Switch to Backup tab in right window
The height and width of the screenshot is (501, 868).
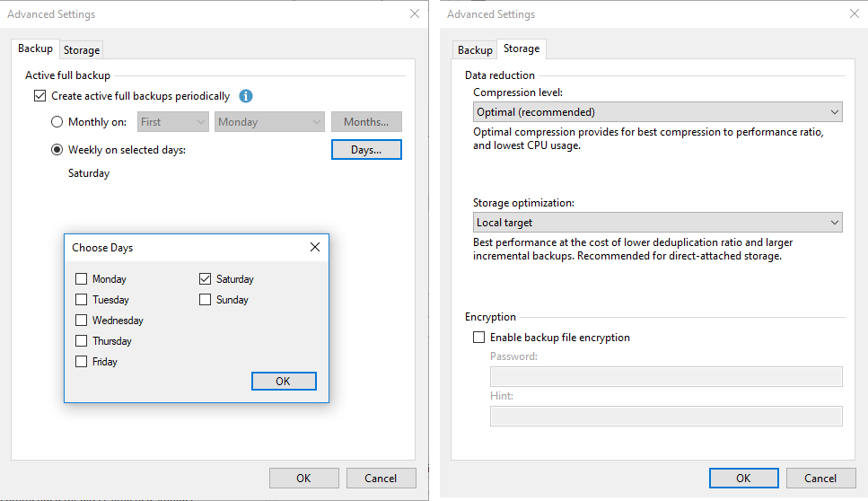point(475,50)
